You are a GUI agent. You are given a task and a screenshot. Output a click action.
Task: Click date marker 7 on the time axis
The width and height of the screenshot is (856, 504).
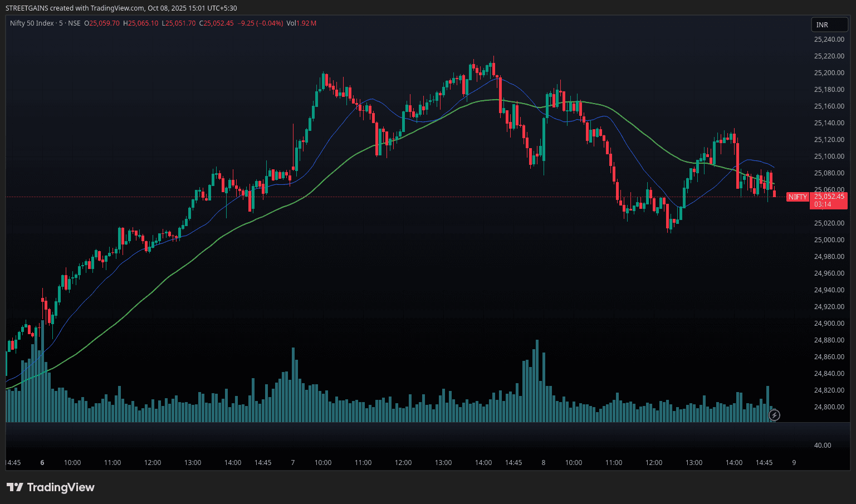point(293,463)
